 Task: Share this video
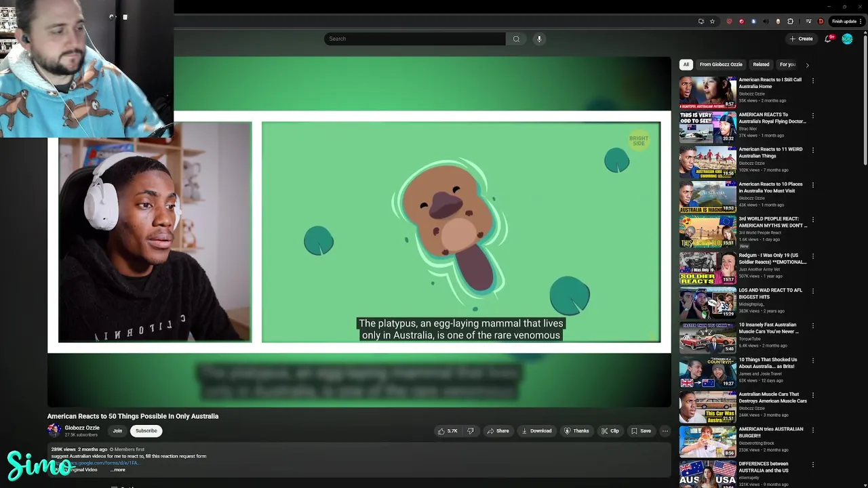[x=498, y=431]
